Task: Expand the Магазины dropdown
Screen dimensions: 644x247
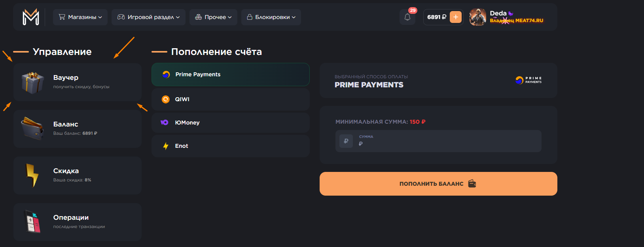Action: pyautogui.click(x=80, y=17)
